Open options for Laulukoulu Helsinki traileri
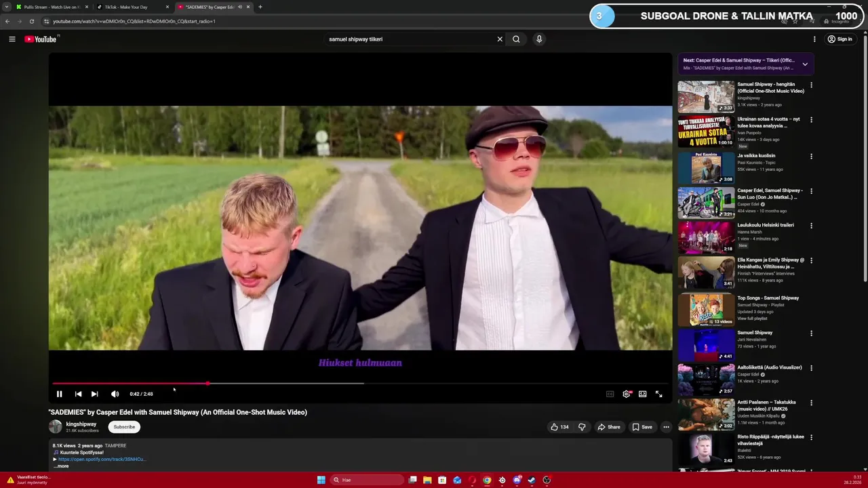 pos(811,226)
